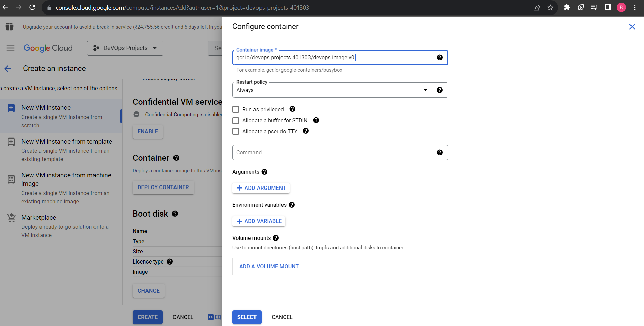This screenshot has width=644, height=326.
Task: Open the hamburger navigation menu
Action: click(x=10, y=48)
